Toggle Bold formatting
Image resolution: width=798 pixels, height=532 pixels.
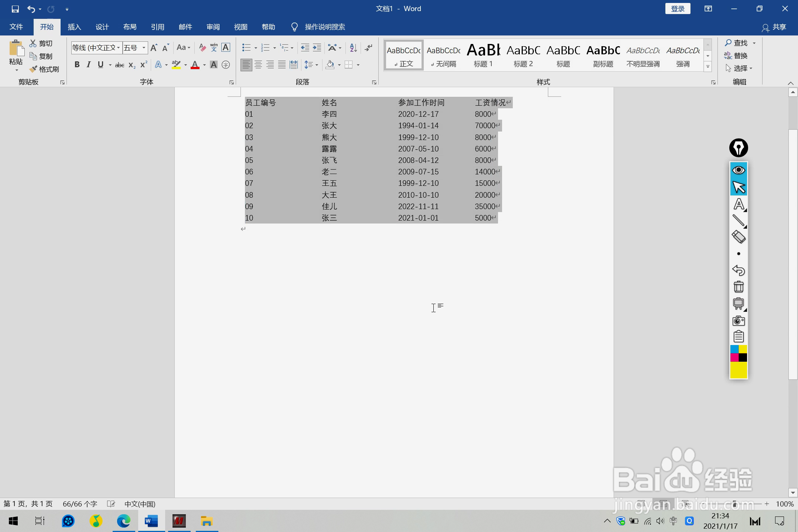pyautogui.click(x=77, y=65)
